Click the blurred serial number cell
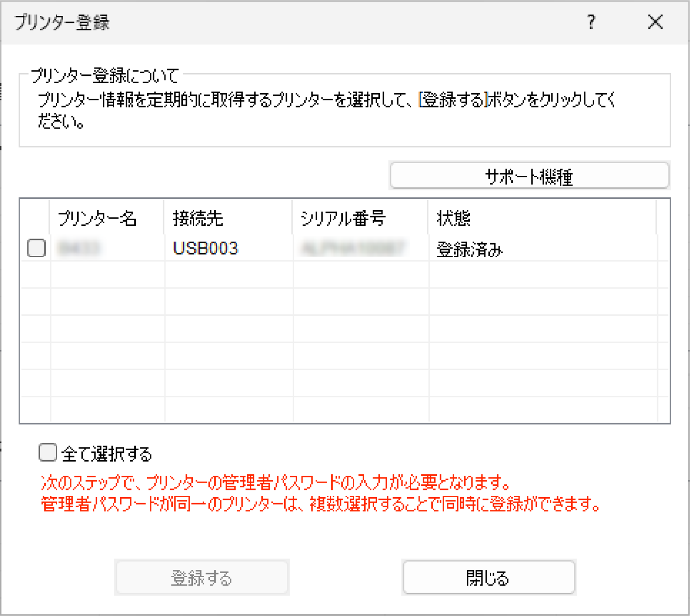 352,248
